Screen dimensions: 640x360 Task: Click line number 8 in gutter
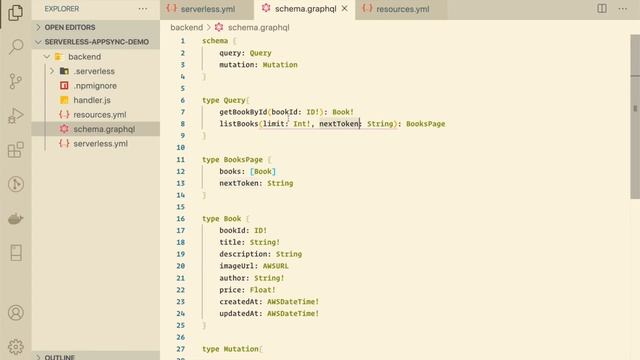click(182, 124)
